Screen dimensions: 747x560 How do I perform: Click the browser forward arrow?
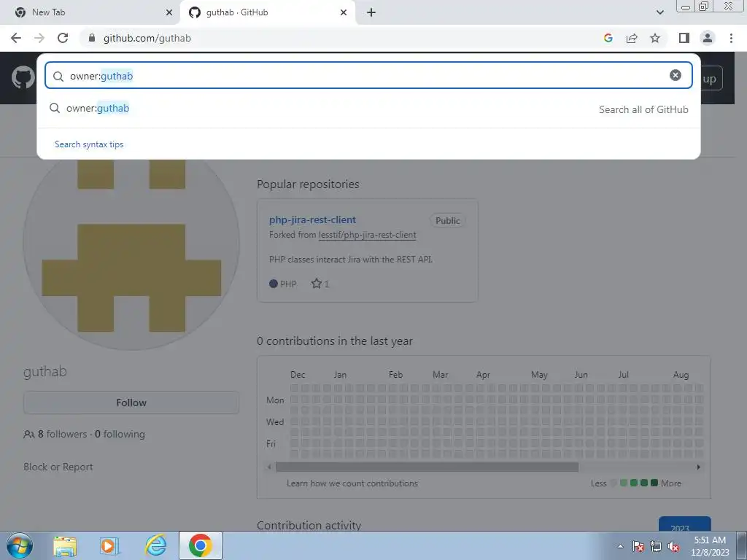(39, 38)
